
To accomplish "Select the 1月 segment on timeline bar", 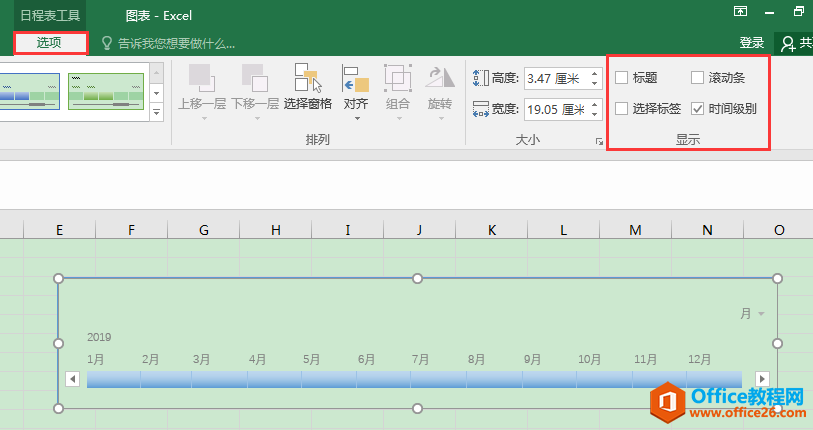I will [x=114, y=379].
